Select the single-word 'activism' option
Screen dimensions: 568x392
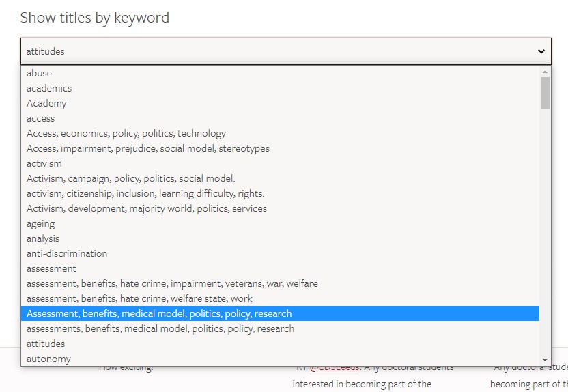click(44, 163)
